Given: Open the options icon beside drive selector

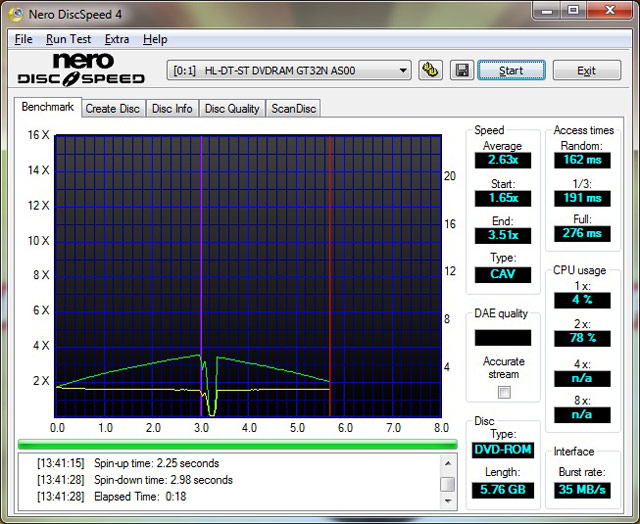Looking at the screenshot, I should coord(431,70).
